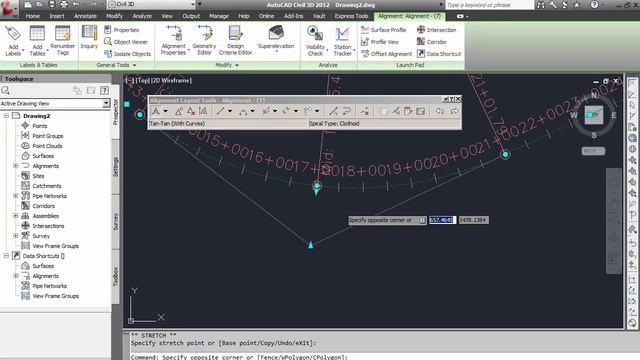Click the Superelevation tool

point(276,38)
